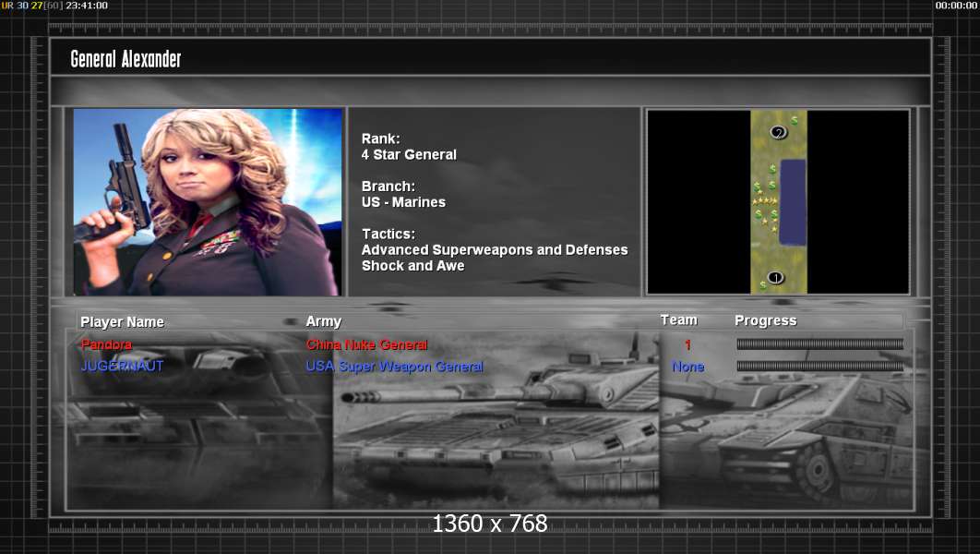
Task: Click the Army column header
Action: 323,321
